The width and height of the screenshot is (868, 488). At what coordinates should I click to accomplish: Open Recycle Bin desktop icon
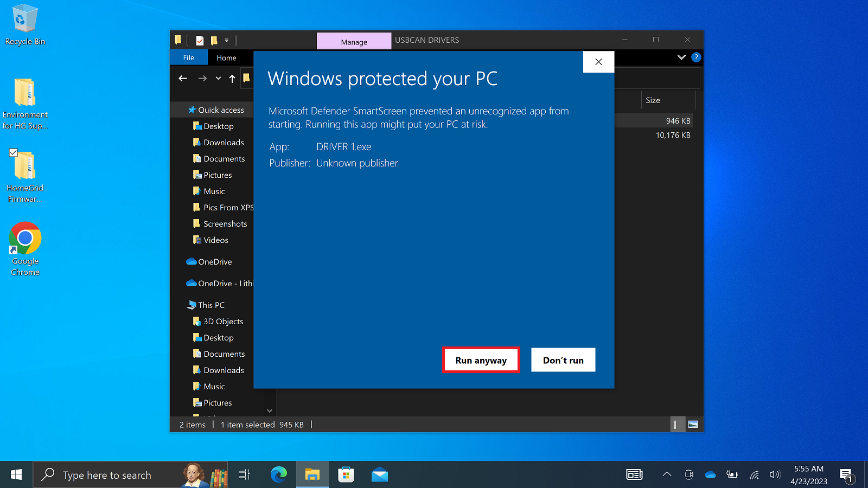[25, 25]
